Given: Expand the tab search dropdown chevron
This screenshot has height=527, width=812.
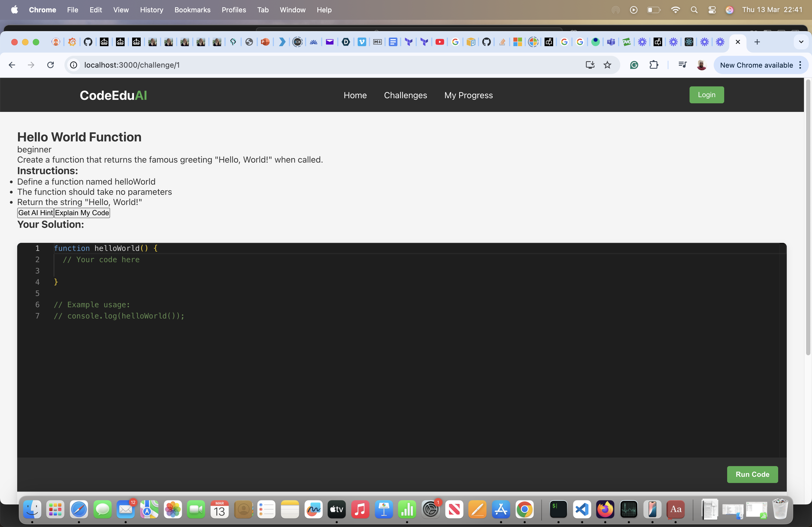Looking at the screenshot, I should 801,42.
